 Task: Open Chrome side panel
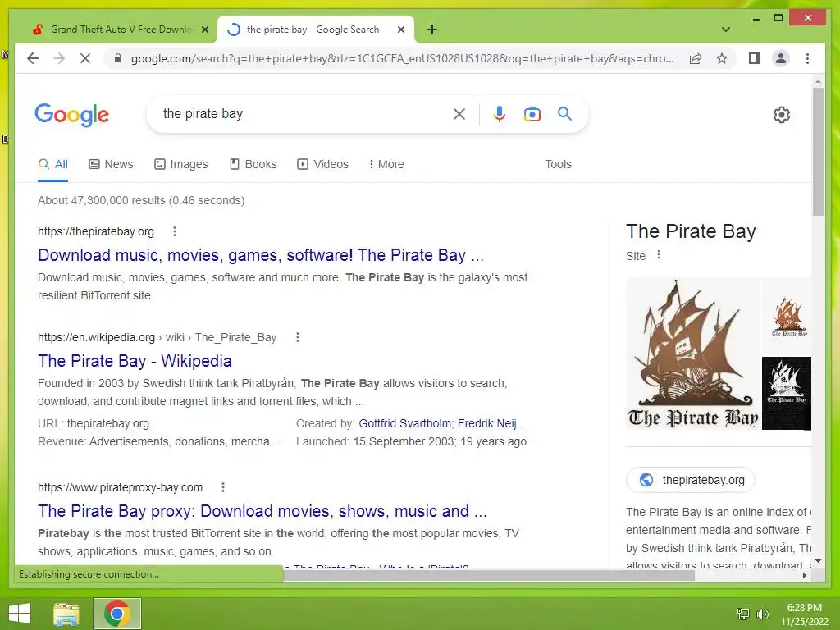pos(755,58)
